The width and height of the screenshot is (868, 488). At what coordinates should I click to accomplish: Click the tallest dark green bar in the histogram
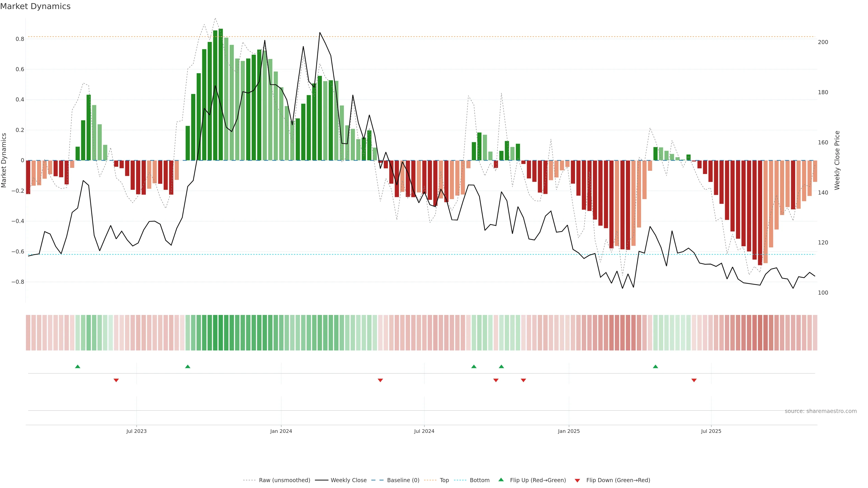221,94
